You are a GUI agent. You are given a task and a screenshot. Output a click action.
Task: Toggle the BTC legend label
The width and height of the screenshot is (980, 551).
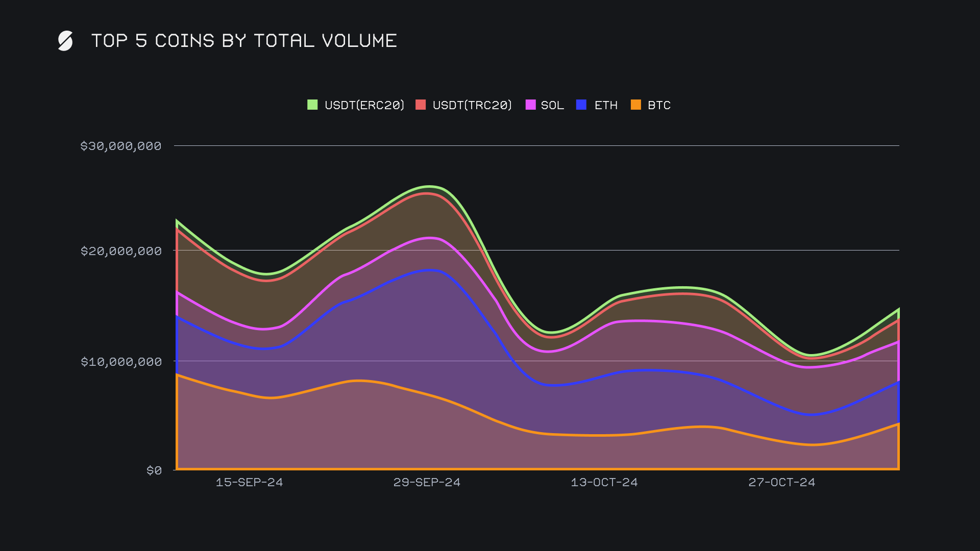(659, 105)
